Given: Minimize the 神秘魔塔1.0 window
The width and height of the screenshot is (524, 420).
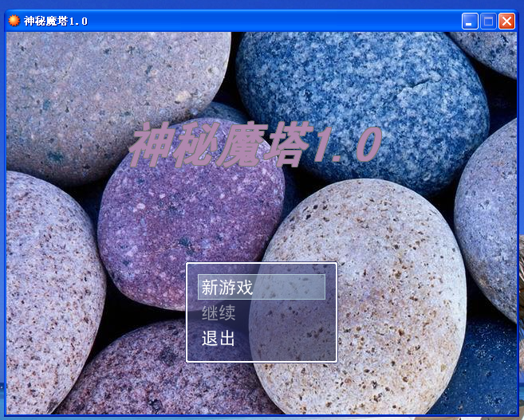Looking at the screenshot, I should pos(470,21).
